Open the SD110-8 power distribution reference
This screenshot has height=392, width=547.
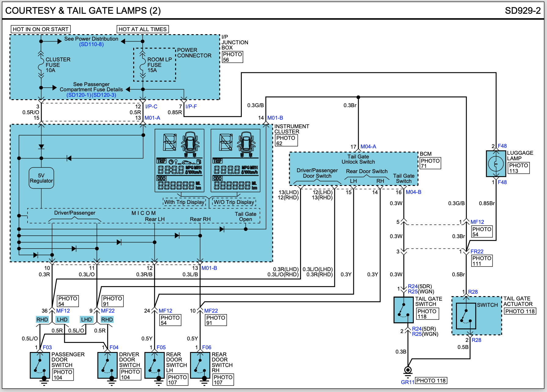91,44
